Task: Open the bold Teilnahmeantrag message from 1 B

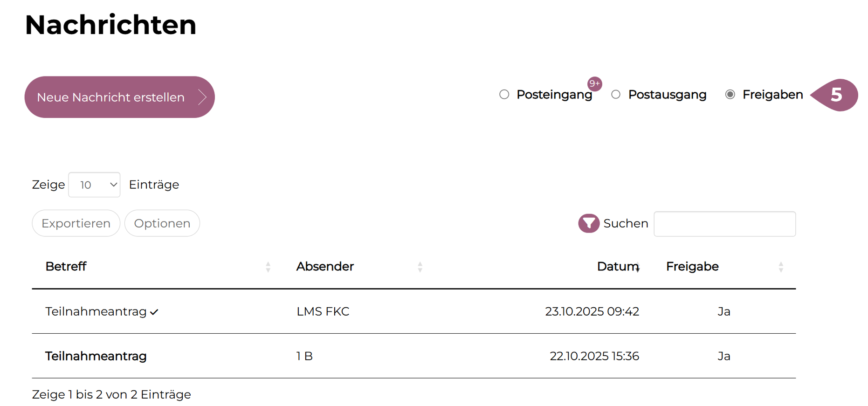Action: pos(96,356)
